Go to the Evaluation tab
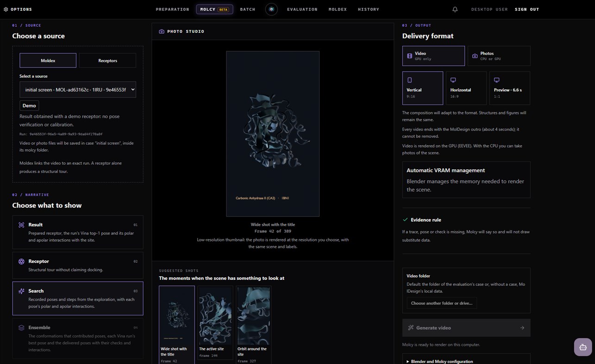 [x=302, y=9]
